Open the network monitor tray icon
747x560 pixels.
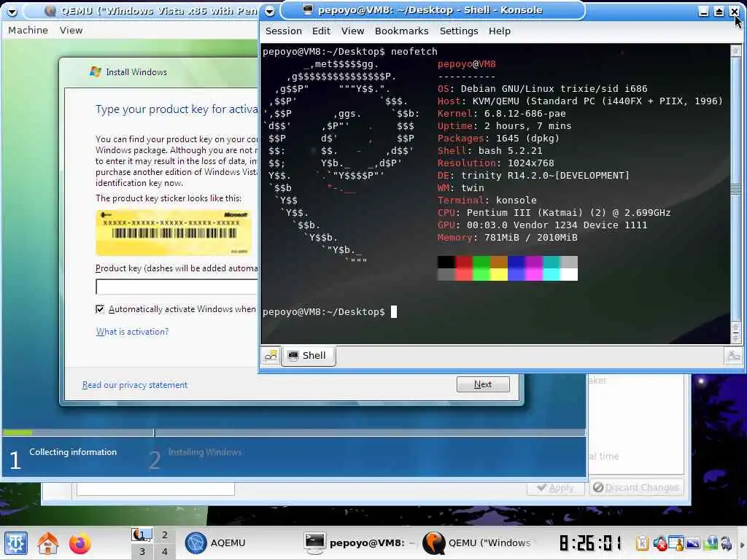(x=711, y=542)
